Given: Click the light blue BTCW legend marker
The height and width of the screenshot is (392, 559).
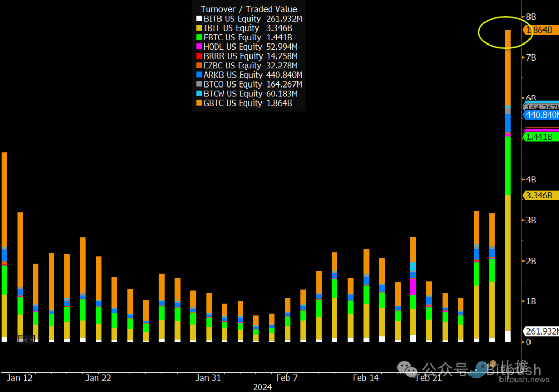Looking at the screenshot, I should coord(199,94).
